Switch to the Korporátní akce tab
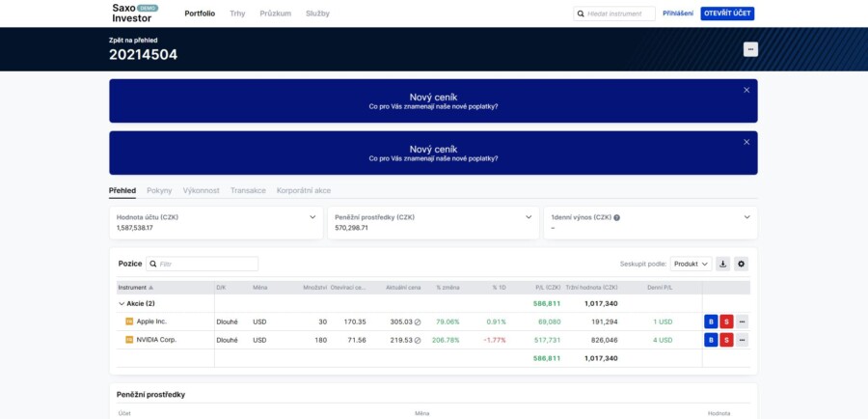The height and width of the screenshot is (419, 868). tap(304, 190)
